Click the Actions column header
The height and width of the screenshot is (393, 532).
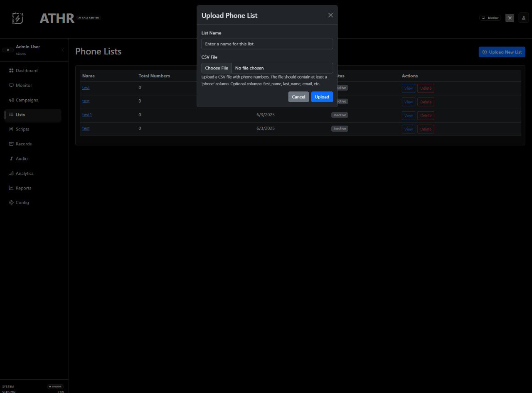(x=410, y=76)
